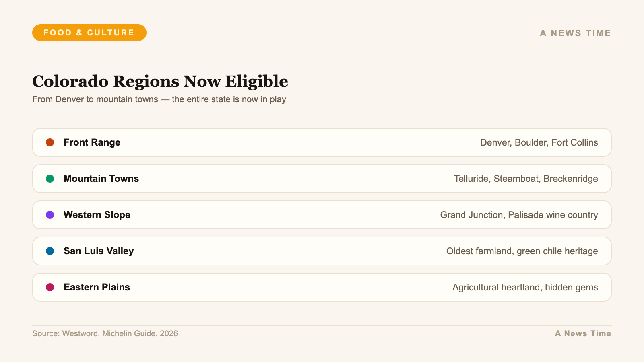This screenshot has width=644, height=362.
Task: Click Telluride, Steamboat, Breckenridge text
Action: pos(526,179)
